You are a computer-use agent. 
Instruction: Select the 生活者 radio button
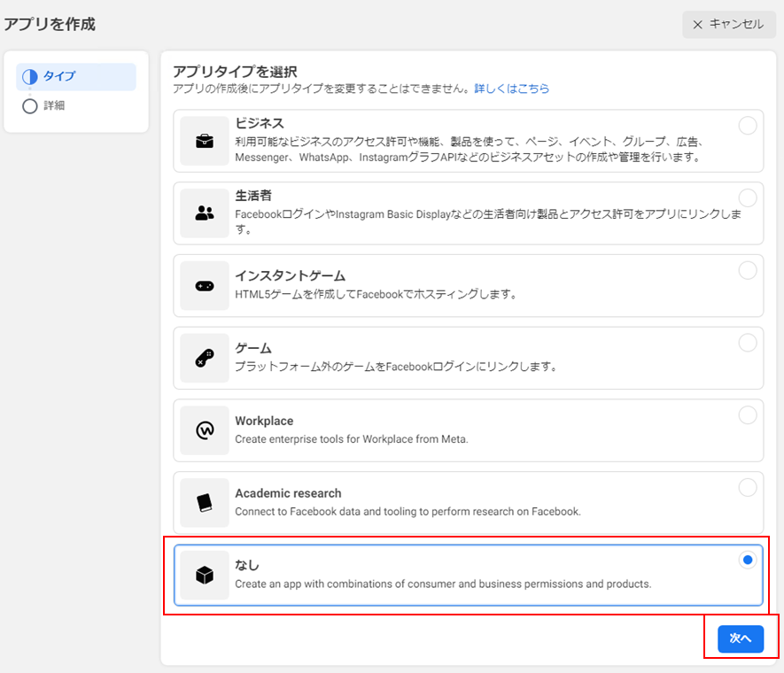(748, 197)
